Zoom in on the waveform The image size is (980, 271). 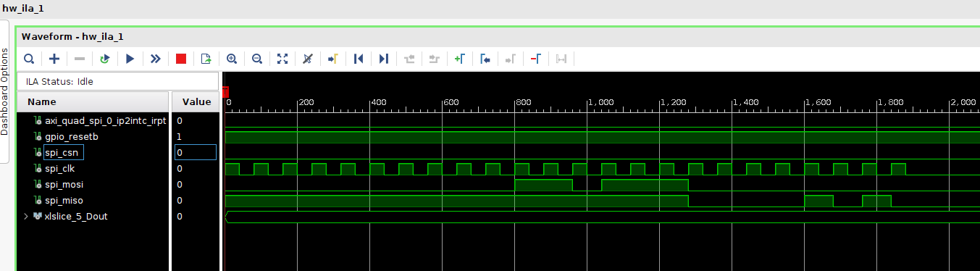[232, 59]
